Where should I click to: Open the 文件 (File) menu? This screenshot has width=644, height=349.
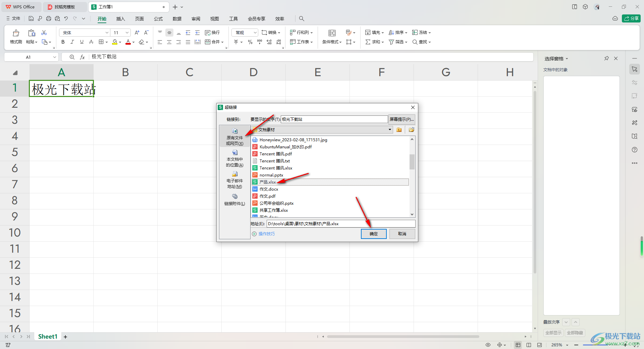pos(13,18)
